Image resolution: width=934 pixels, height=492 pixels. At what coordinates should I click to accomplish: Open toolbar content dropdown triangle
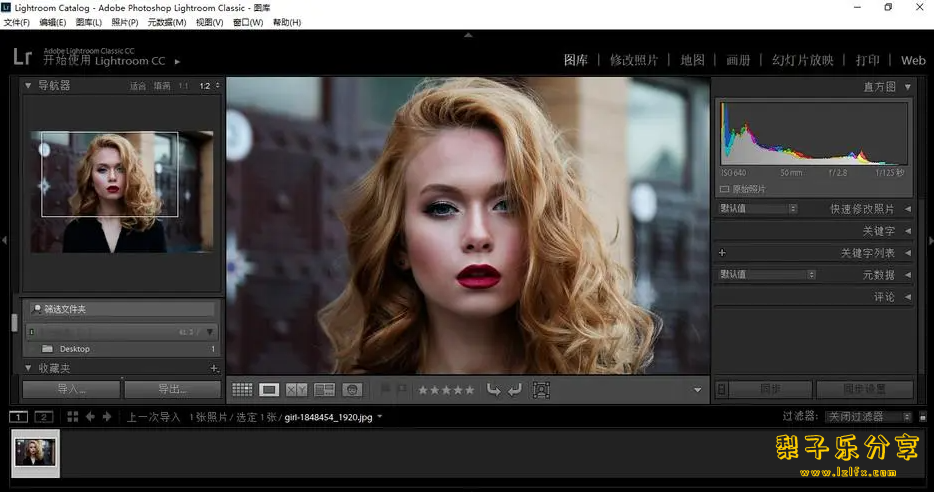(x=698, y=390)
